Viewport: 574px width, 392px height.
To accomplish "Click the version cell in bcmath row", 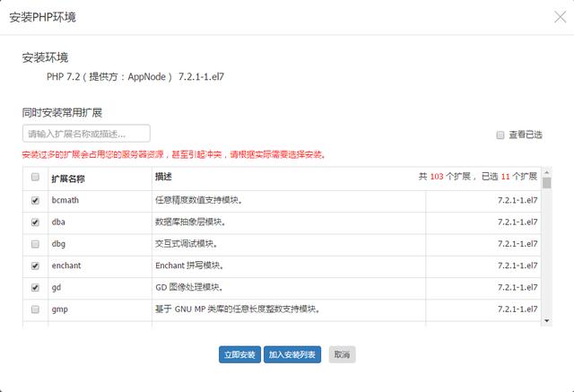I will [x=517, y=200].
